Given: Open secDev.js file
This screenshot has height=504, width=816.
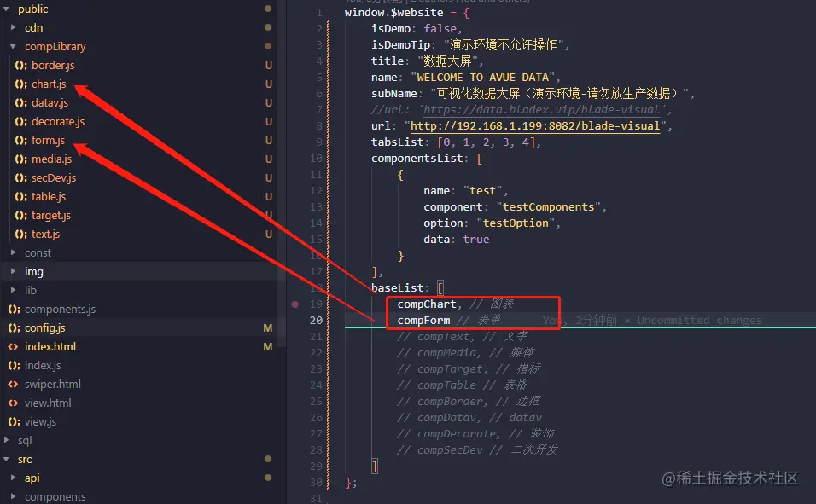Looking at the screenshot, I should pyautogui.click(x=54, y=177).
